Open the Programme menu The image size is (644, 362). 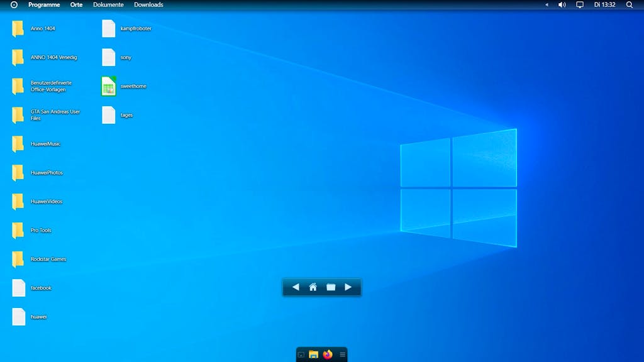click(44, 5)
